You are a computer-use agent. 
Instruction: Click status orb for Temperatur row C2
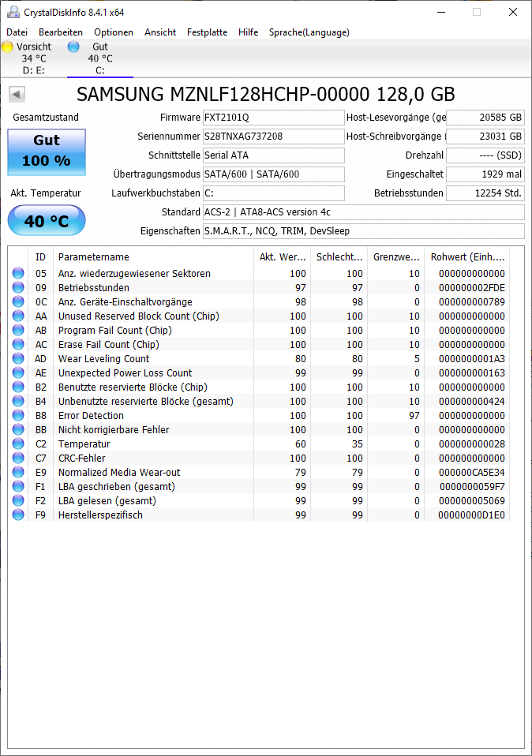[x=18, y=444]
